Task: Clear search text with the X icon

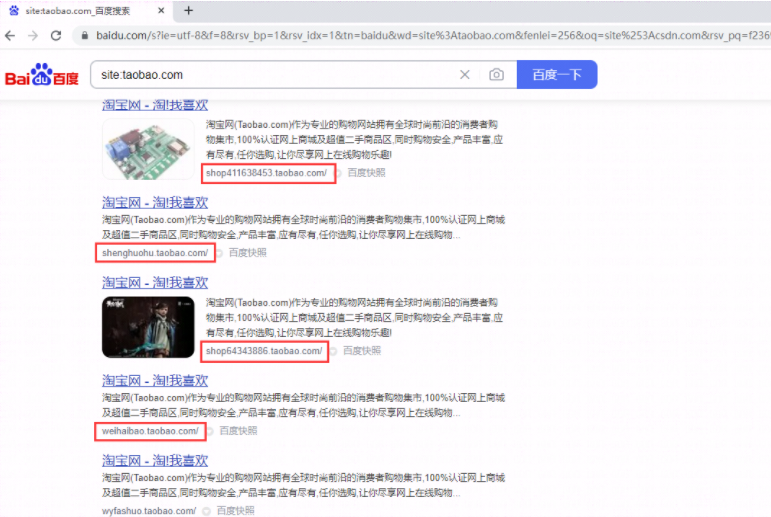Action: [465, 75]
